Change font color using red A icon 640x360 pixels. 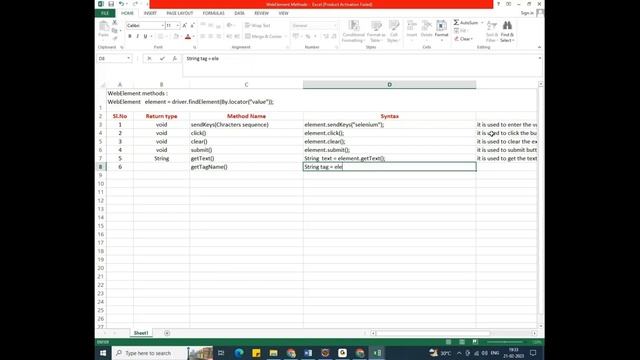[x=188, y=36]
